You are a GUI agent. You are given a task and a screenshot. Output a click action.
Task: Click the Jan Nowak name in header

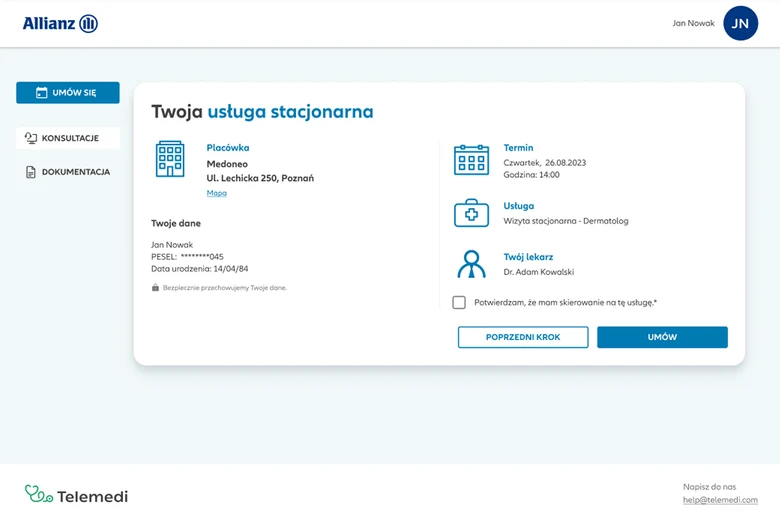(693, 23)
